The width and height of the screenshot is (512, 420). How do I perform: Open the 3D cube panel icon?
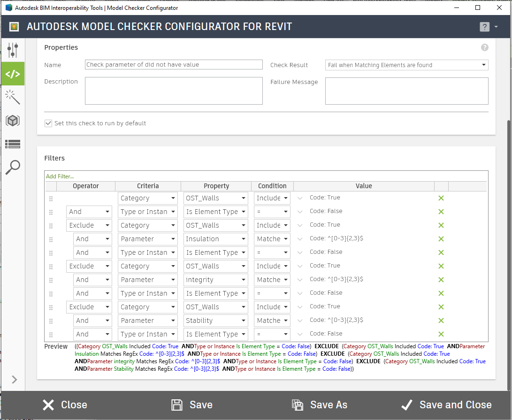click(x=13, y=120)
